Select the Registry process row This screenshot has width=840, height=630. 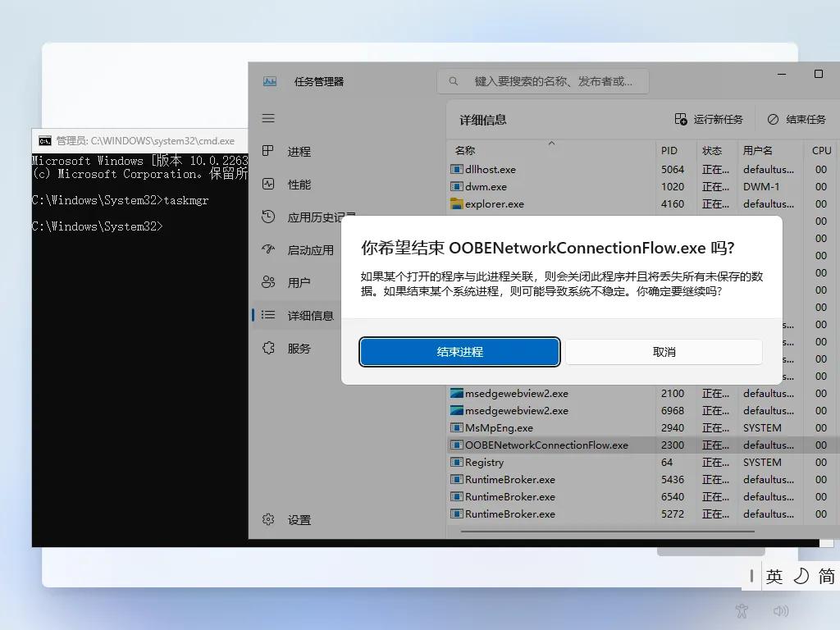point(643,462)
